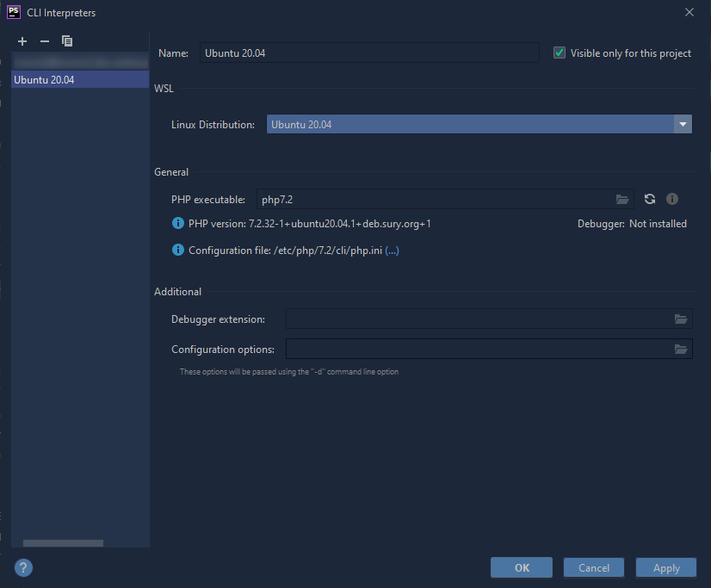
Task: Click the PHP version 7.2.32 text
Action: [x=309, y=224]
